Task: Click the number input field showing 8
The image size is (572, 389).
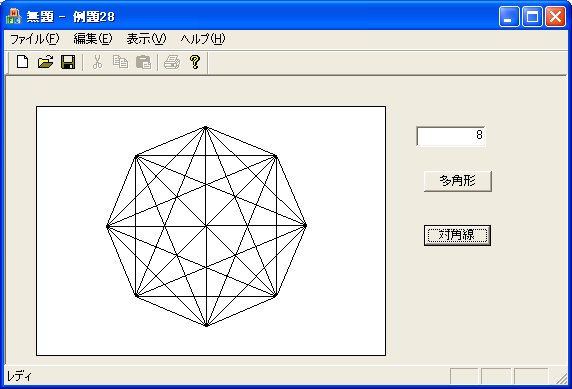Action: (451, 136)
